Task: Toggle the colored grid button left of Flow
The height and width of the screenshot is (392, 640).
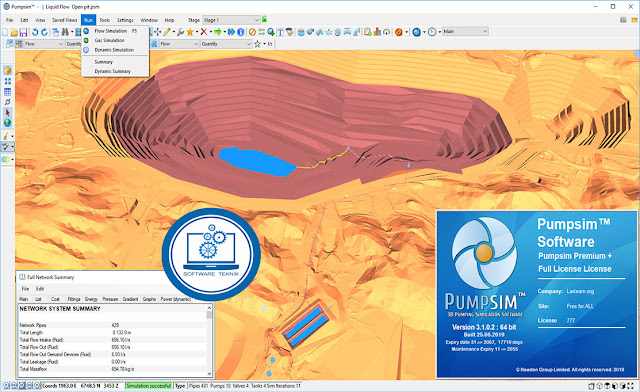Action: [x=18, y=44]
